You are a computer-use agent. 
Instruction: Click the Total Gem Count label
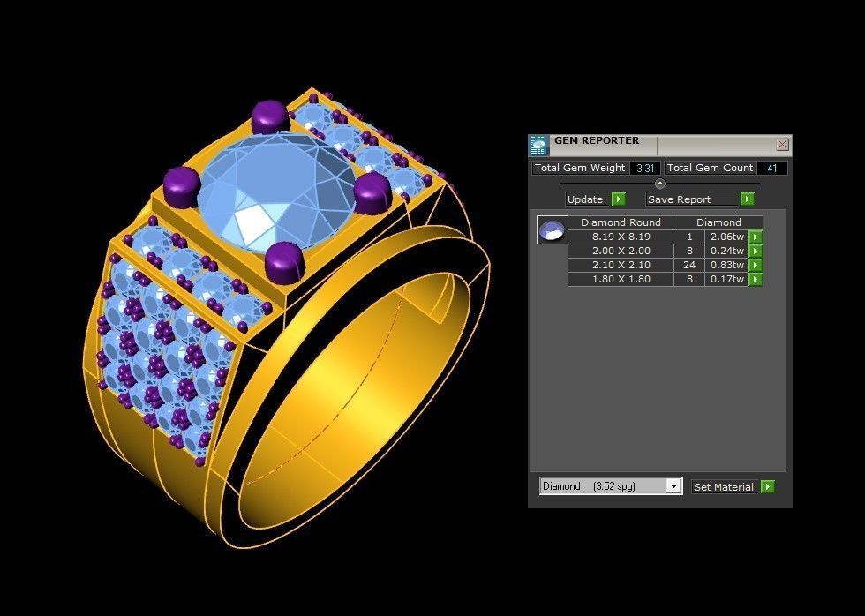(x=710, y=168)
